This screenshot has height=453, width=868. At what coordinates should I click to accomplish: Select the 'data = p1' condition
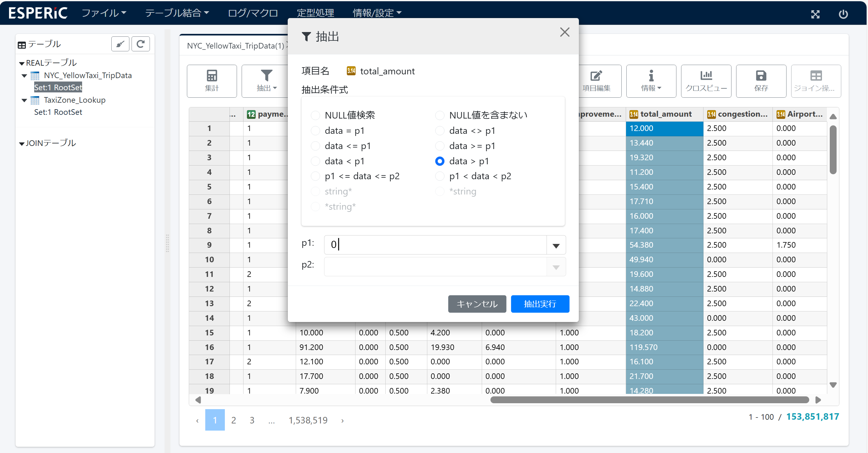[x=315, y=130]
